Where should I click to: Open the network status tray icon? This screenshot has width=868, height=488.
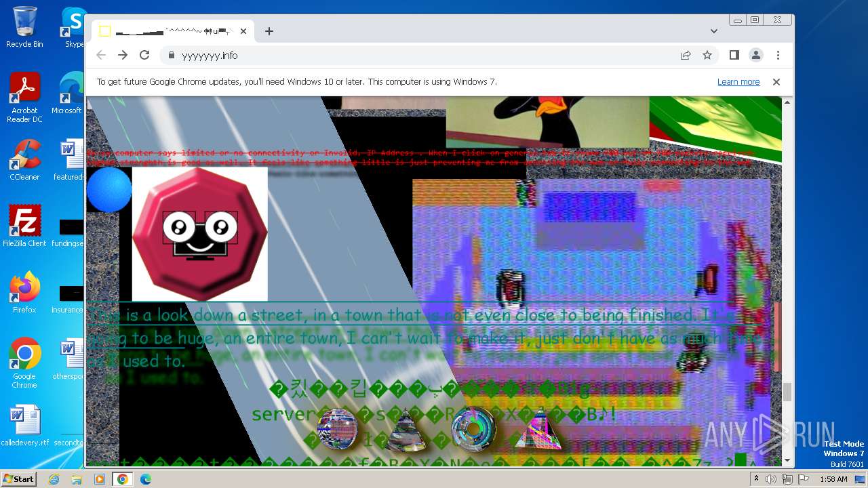787,479
